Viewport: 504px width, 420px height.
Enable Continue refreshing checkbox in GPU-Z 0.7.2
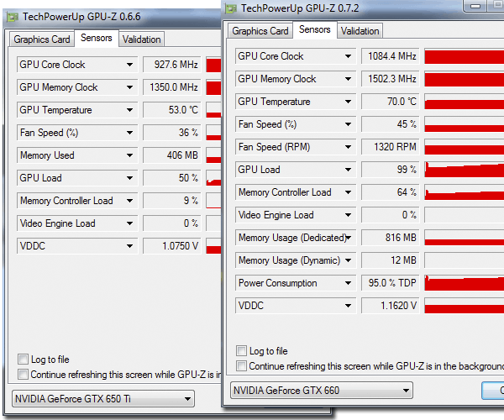[241, 365]
